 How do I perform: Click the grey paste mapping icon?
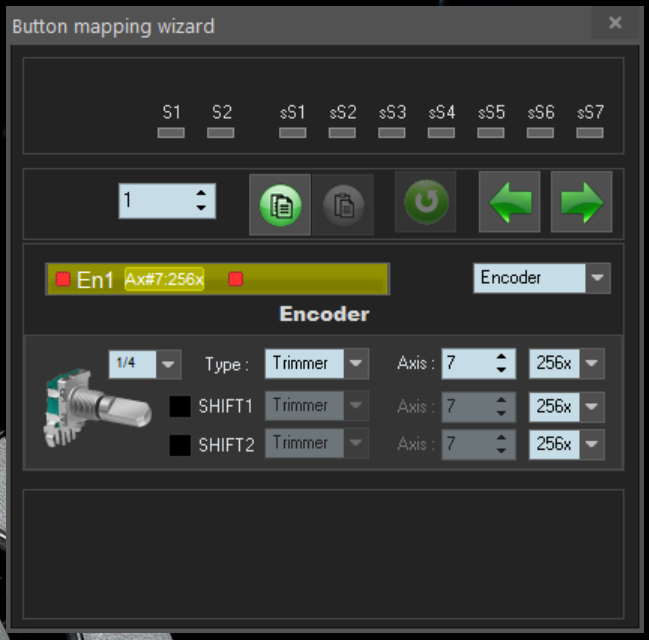[x=343, y=205]
